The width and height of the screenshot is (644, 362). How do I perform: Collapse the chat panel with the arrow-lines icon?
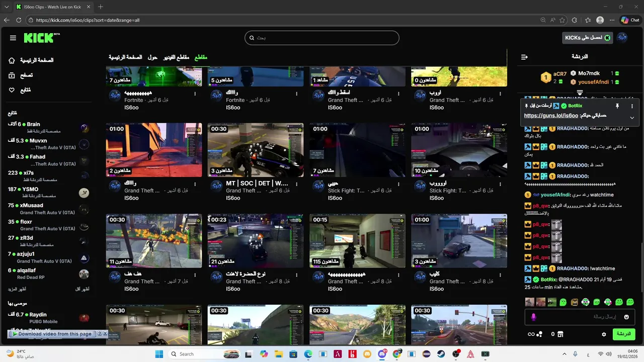524,57
